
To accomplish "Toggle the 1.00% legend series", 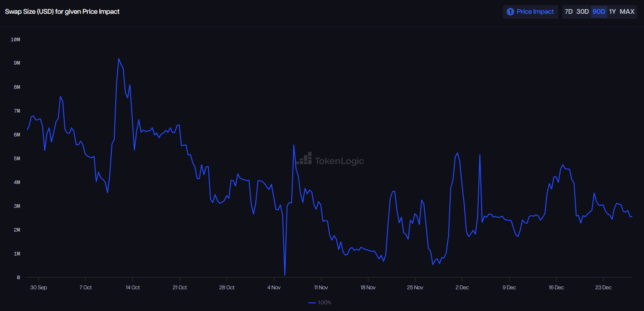I will point(320,303).
